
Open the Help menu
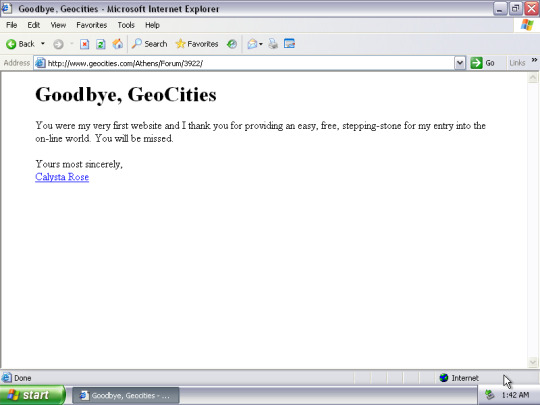(152, 25)
